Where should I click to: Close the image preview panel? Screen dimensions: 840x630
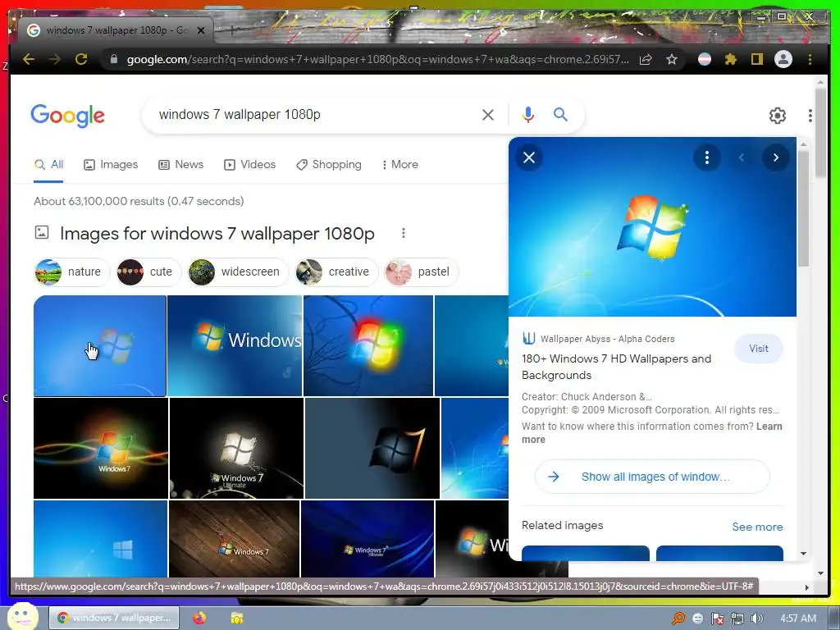point(529,157)
